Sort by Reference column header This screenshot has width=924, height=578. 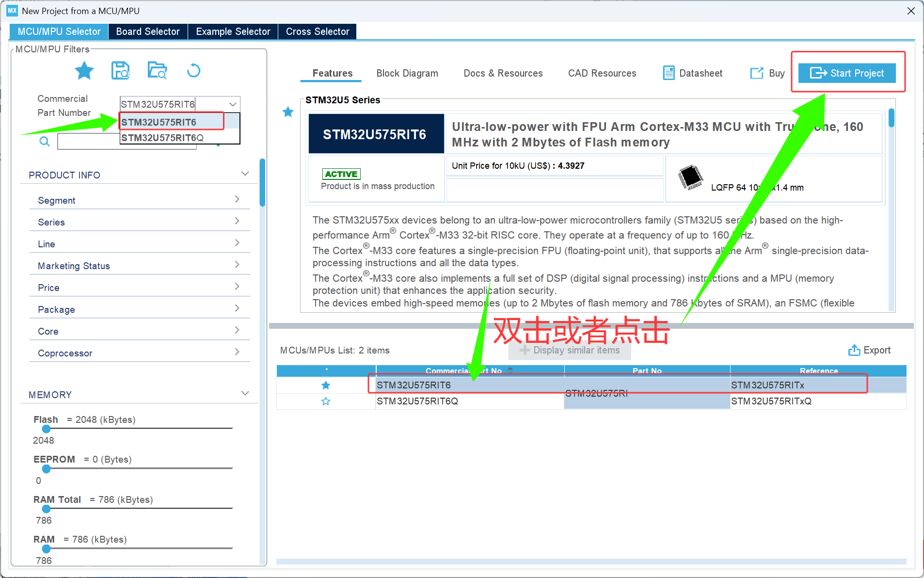[x=818, y=370]
